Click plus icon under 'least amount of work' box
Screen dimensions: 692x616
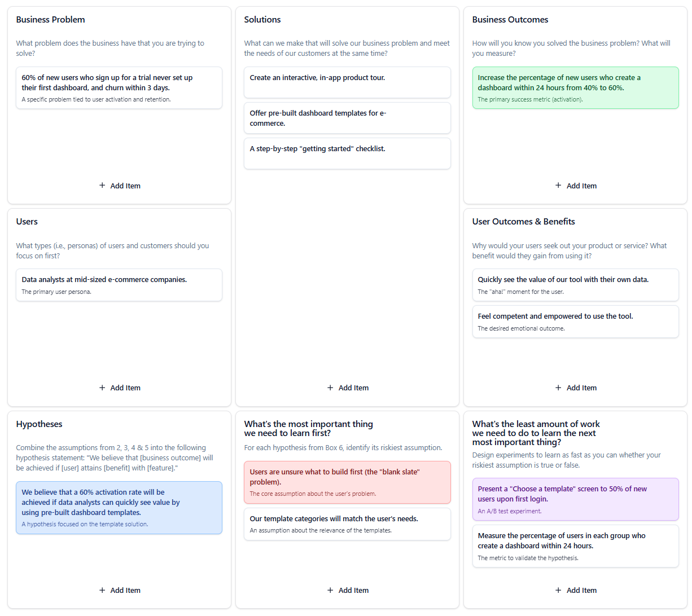point(558,590)
